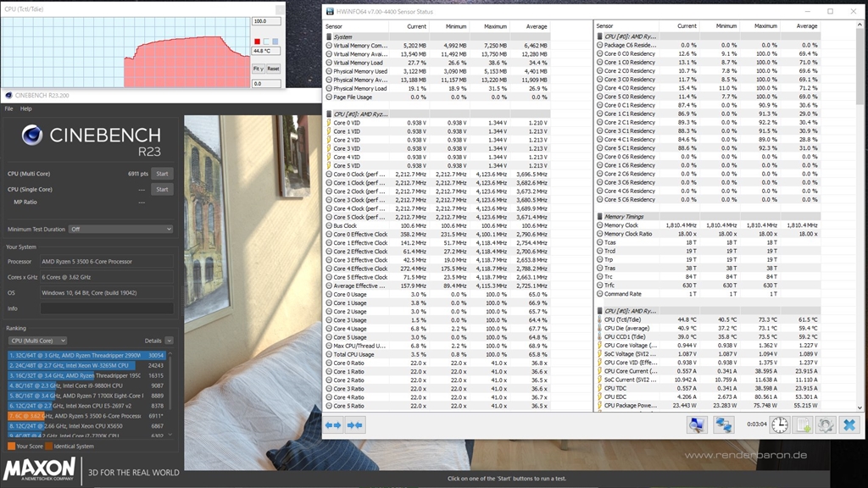868x488 pixels.
Task: Open the HWiNFO remote network monitors icon
Action: [723, 425]
